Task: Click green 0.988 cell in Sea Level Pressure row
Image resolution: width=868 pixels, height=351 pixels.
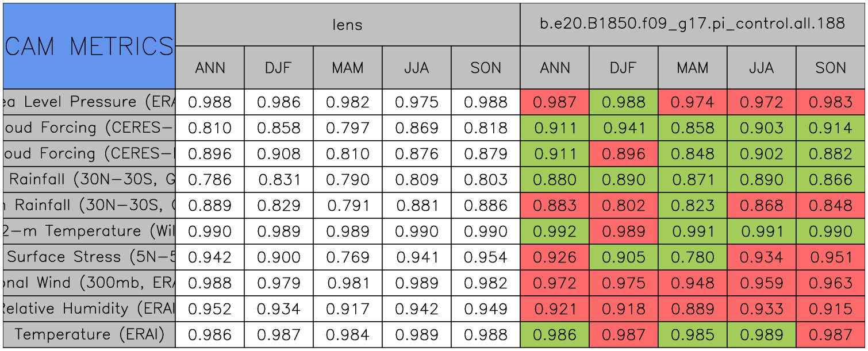Action: tap(623, 102)
